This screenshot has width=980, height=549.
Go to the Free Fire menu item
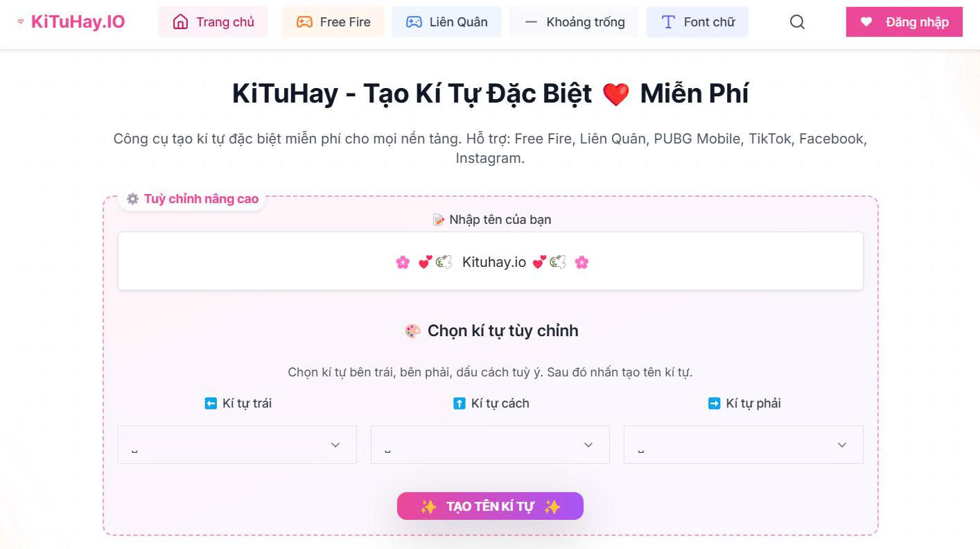[333, 22]
